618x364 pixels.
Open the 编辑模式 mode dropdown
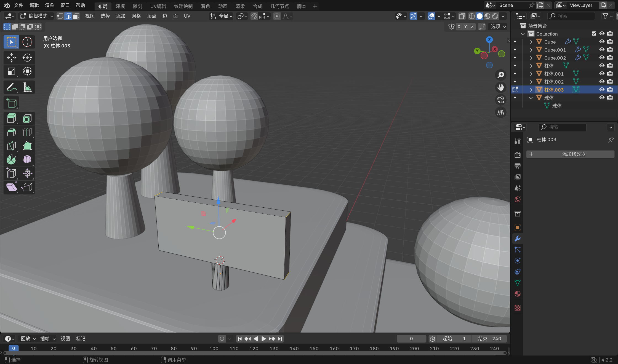(x=36, y=16)
